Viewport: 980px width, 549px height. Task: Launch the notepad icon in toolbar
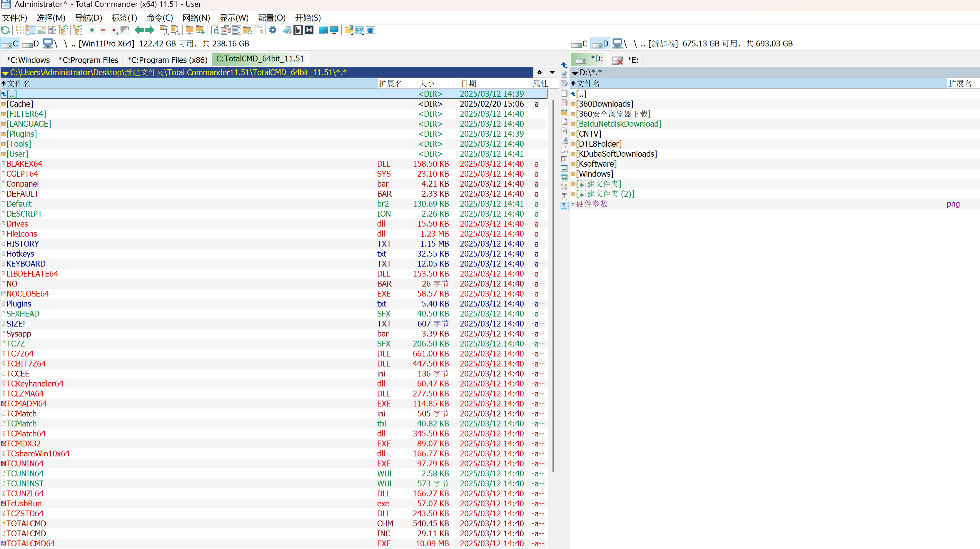pos(287,30)
